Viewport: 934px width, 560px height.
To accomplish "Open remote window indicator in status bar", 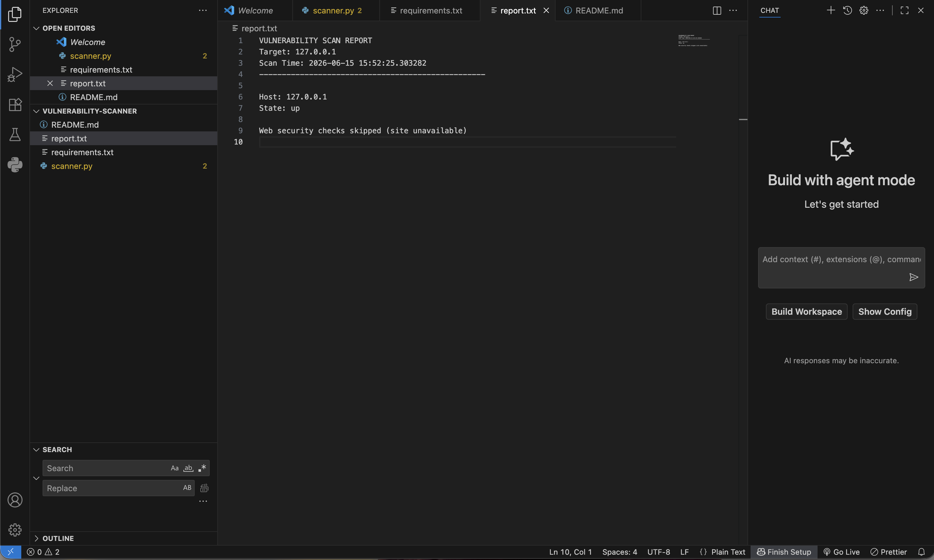I will point(11,552).
